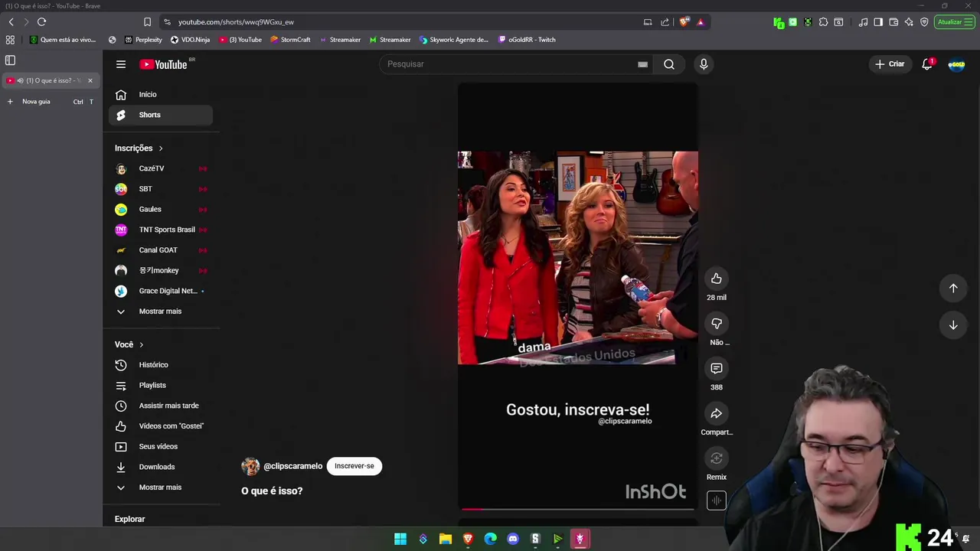The image size is (980, 551).
Task: Click the clipscaramelo channel avatar
Action: pos(250,466)
